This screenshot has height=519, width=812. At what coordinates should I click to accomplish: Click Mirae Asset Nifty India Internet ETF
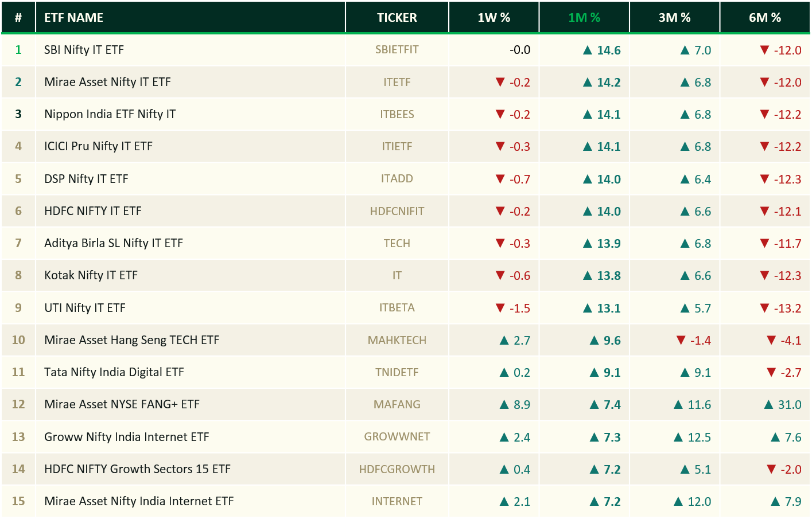click(x=139, y=501)
